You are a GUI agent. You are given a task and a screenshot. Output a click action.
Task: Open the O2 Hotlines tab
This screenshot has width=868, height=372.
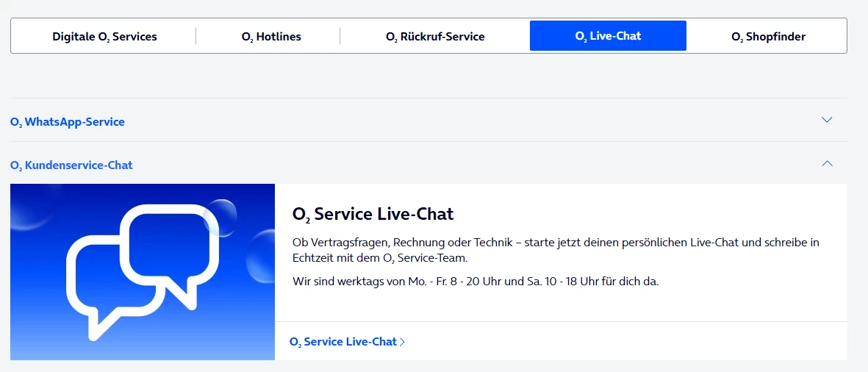pyautogui.click(x=271, y=36)
